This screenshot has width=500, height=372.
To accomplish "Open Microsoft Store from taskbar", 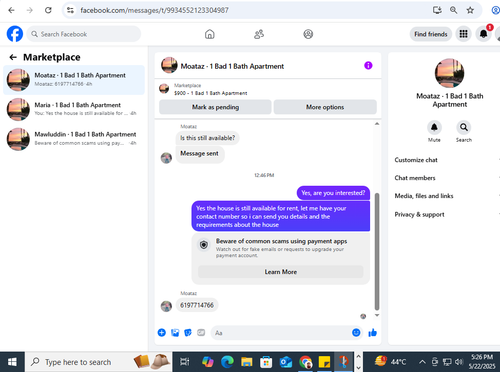I will [266, 362].
